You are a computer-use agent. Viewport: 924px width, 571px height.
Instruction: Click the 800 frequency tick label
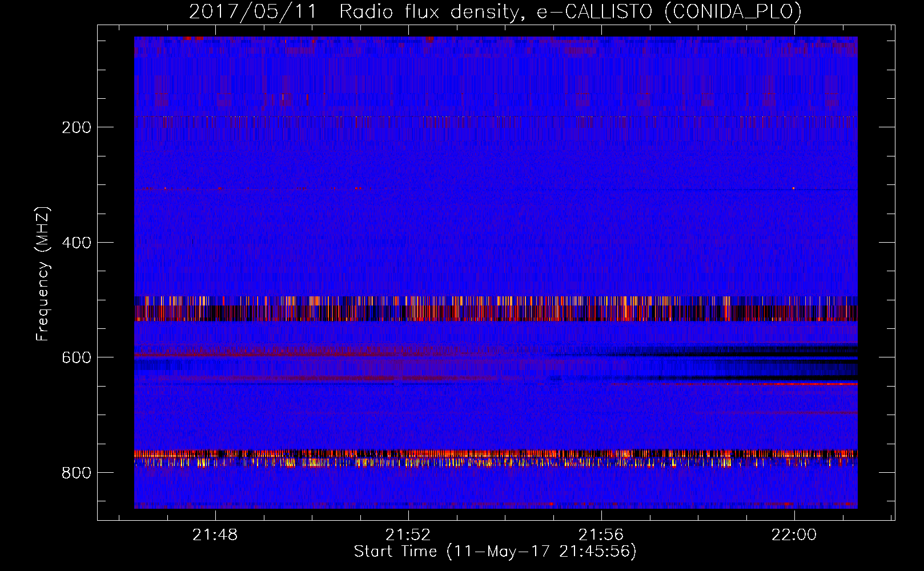pyautogui.click(x=77, y=473)
